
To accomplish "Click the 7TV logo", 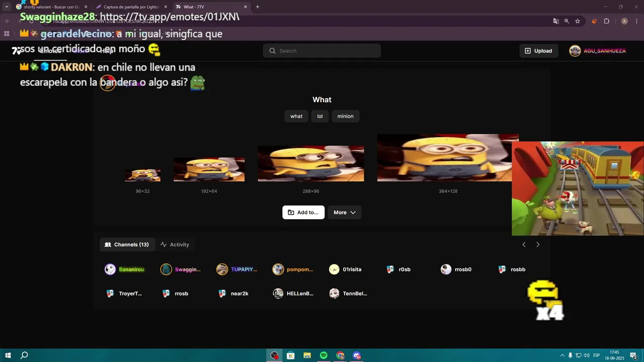I will 17,51.
